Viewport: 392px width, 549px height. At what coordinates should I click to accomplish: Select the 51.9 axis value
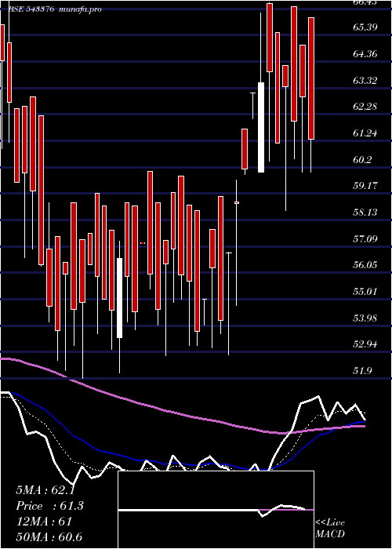pyautogui.click(x=362, y=371)
